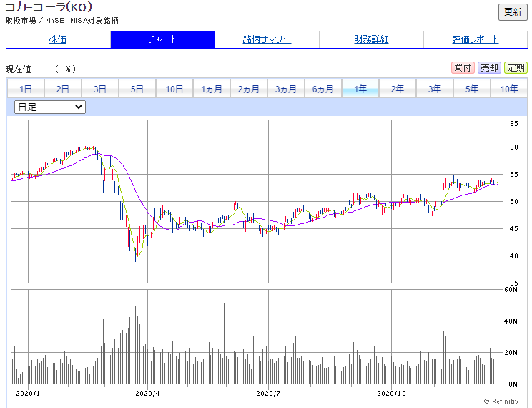Set the chart range to 2日

point(63,89)
